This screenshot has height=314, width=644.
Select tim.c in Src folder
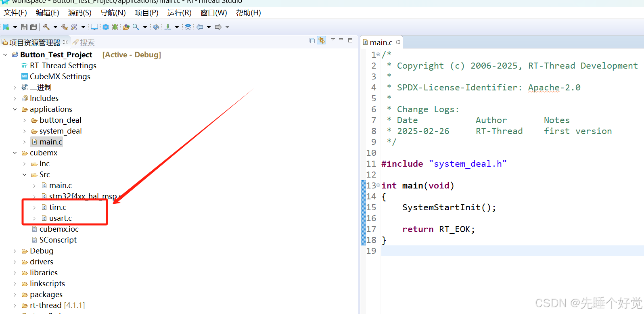[54, 207]
